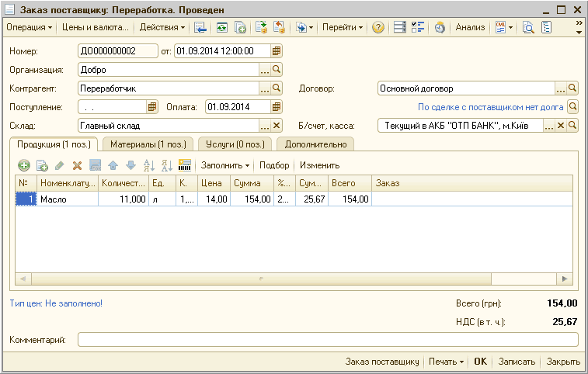Select quantity cell 11,000
Screen dimensions: 588x374
coord(124,199)
